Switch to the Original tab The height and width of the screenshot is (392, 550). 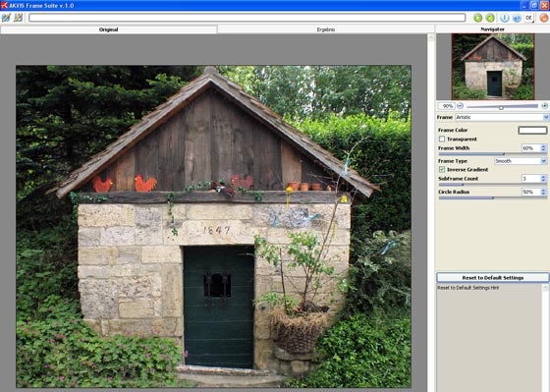(108, 29)
